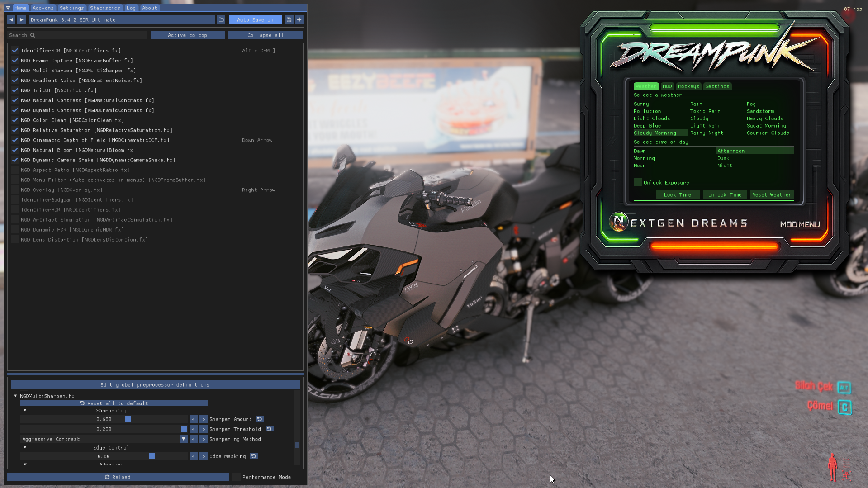Turn off NGD Natural Bloom
The width and height of the screenshot is (868, 488).
pyautogui.click(x=15, y=150)
